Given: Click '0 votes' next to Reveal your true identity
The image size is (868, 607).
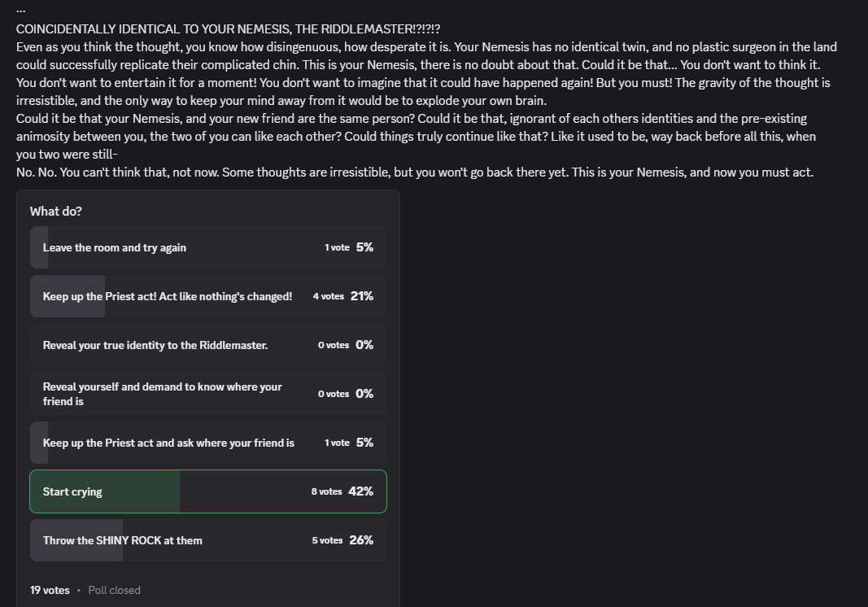Looking at the screenshot, I should click(334, 345).
